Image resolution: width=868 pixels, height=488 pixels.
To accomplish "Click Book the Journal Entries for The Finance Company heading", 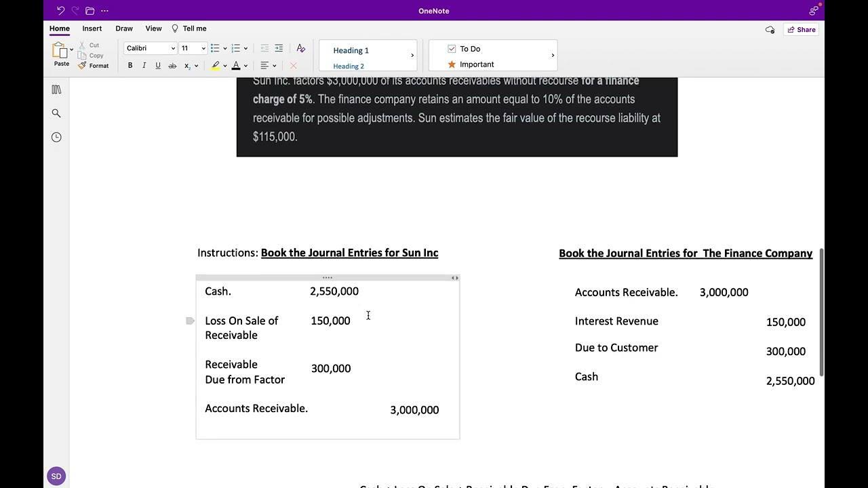I will 686,253.
